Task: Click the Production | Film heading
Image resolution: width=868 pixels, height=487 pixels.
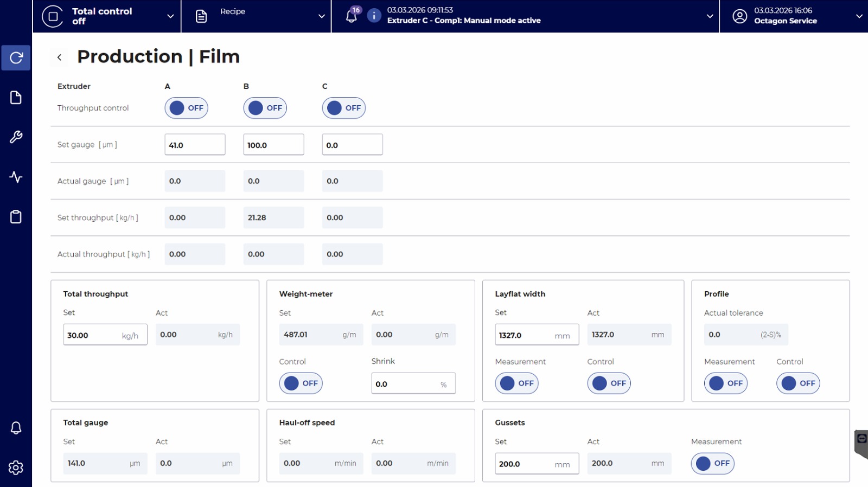Action: pyautogui.click(x=158, y=56)
